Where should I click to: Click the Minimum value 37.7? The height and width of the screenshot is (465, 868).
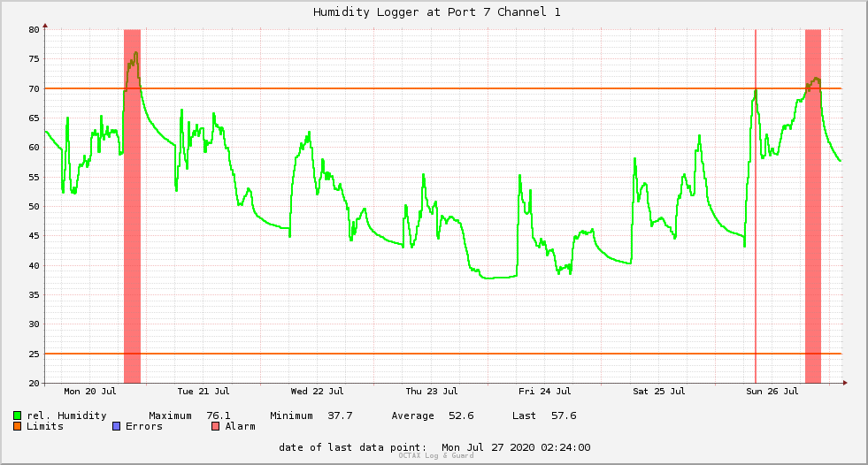coord(340,415)
